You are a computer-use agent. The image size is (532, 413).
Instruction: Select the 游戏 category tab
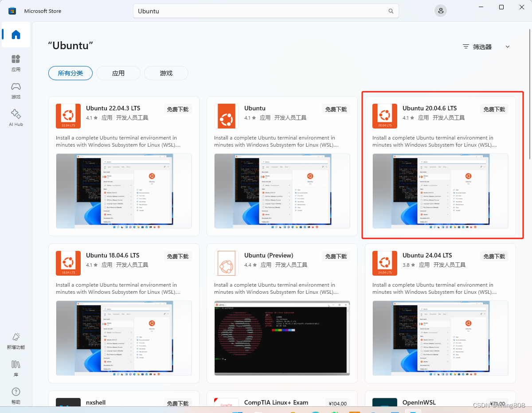click(166, 73)
